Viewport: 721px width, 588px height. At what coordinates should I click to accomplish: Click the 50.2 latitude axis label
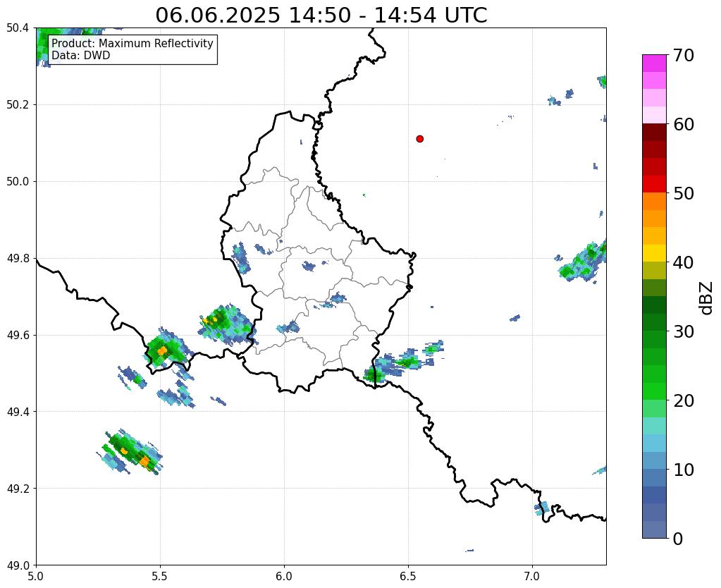[x=18, y=105]
